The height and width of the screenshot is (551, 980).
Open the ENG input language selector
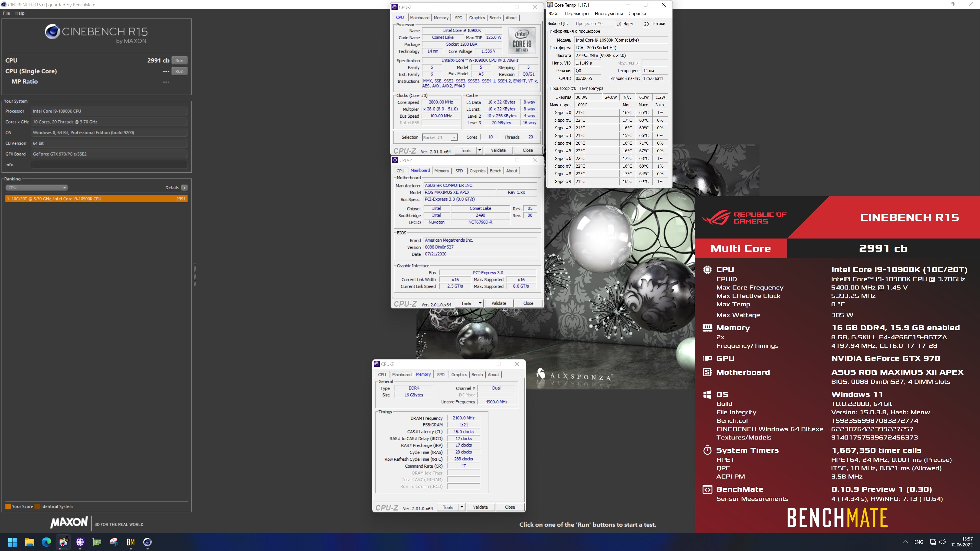[x=919, y=542]
